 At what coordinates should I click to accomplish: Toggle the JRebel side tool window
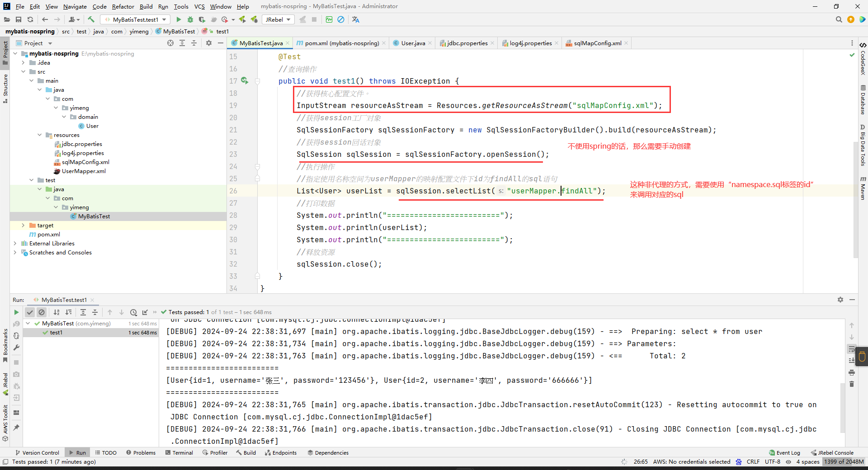[x=5, y=384]
